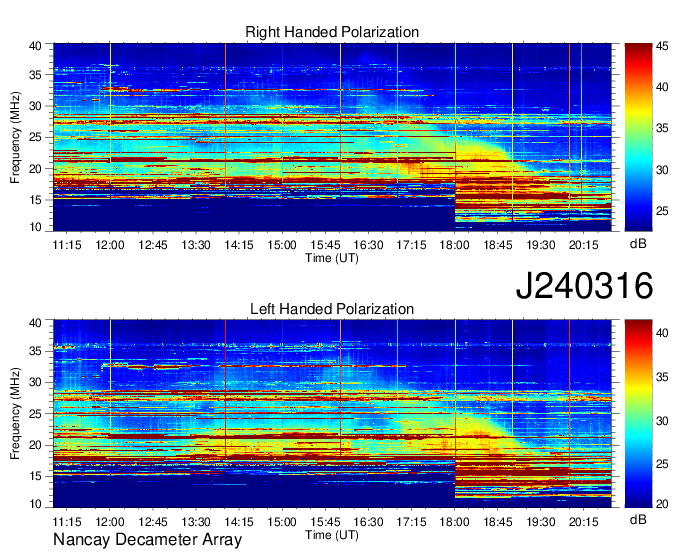Click the 17:15 time tick on Right Handed plot
This screenshot has width=680, height=552.
click(411, 245)
